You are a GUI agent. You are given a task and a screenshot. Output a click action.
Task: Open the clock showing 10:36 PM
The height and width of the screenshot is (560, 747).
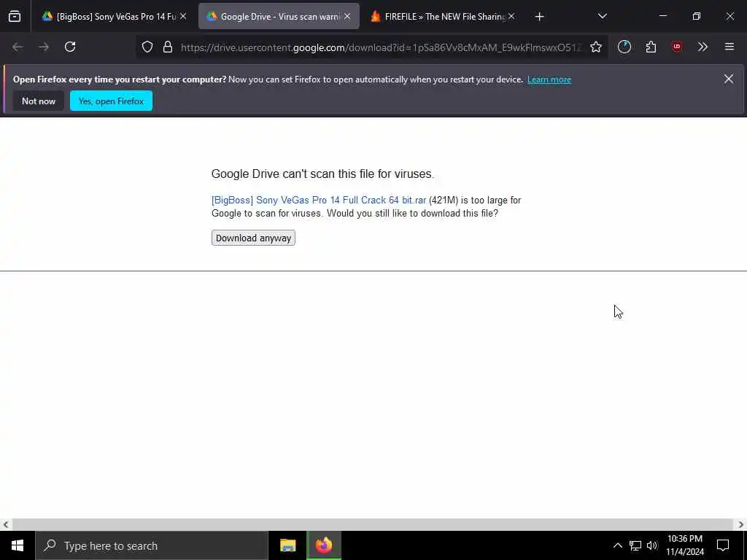(685, 545)
